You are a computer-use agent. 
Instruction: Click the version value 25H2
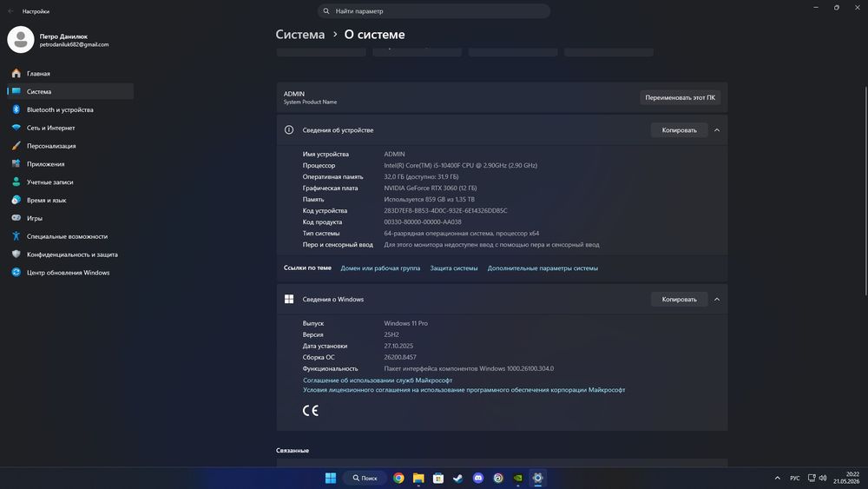point(391,334)
